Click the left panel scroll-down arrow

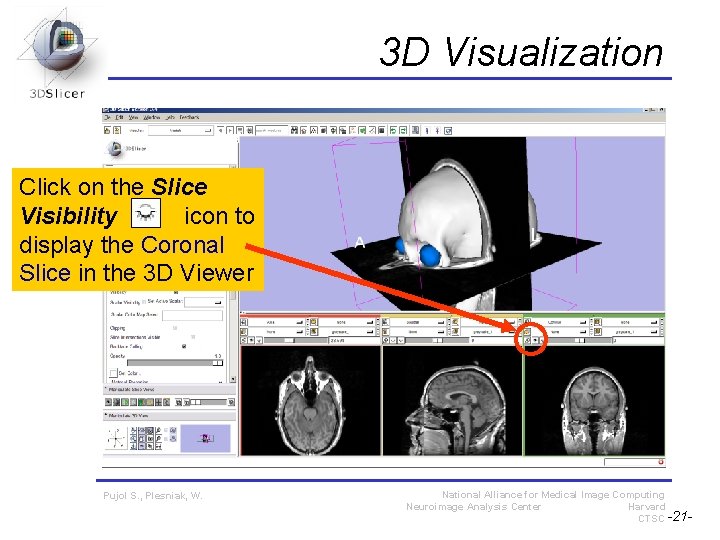pyautogui.click(x=233, y=379)
